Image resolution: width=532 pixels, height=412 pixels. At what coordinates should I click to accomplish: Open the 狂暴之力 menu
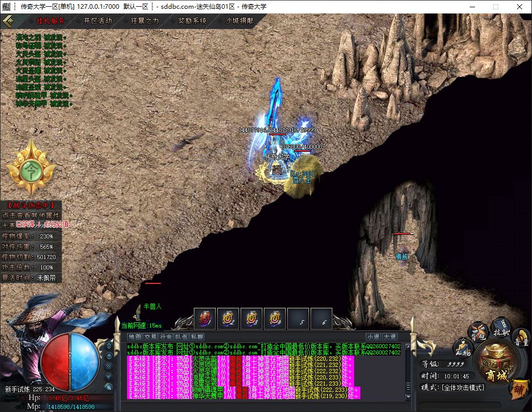tap(145, 21)
